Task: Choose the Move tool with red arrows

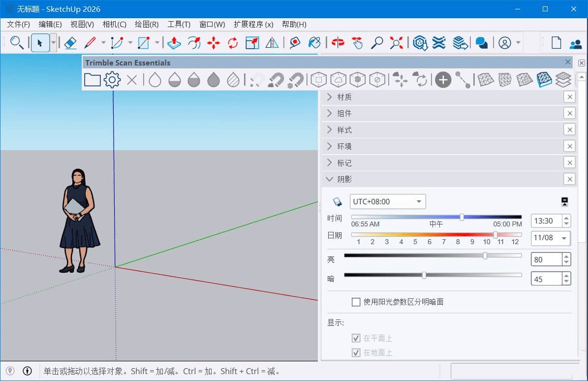Action: [x=214, y=43]
